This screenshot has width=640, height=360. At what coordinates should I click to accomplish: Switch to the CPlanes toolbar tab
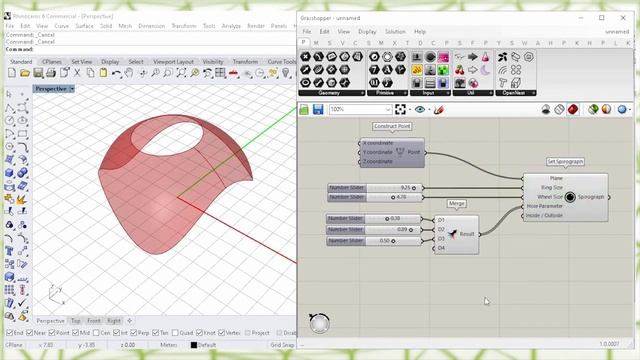click(x=52, y=62)
